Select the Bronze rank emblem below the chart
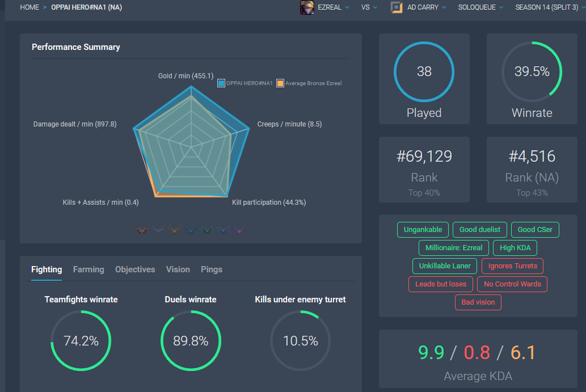The height and width of the screenshot is (392, 586). (x=142, y=230)
